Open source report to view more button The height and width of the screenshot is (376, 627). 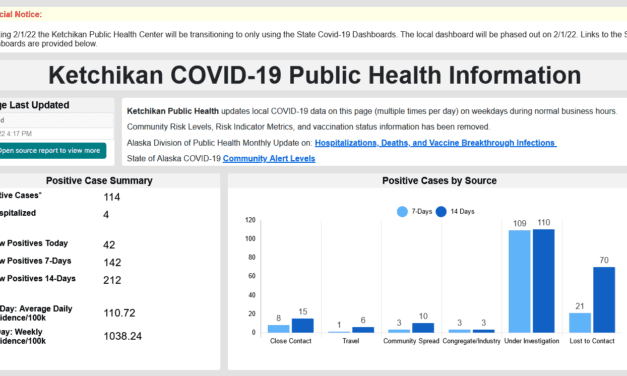tap(52, 151)
